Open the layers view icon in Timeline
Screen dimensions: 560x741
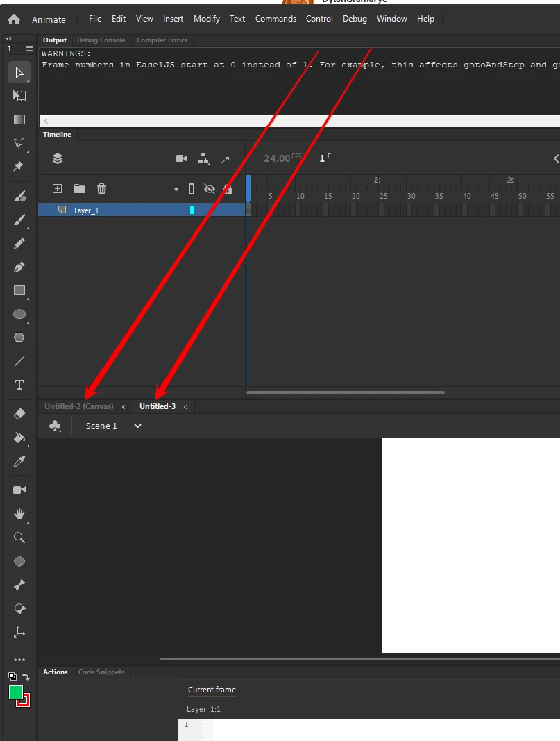tap(58, 158)
